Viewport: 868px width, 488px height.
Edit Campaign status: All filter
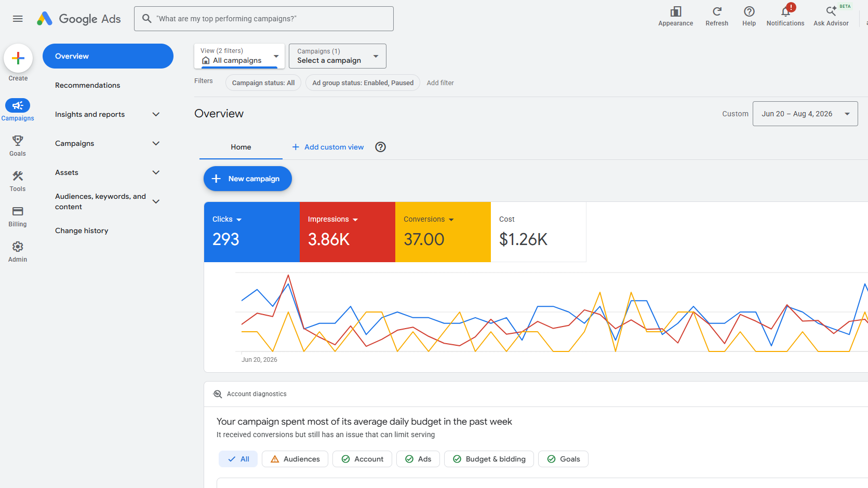[x=263, y=83]
